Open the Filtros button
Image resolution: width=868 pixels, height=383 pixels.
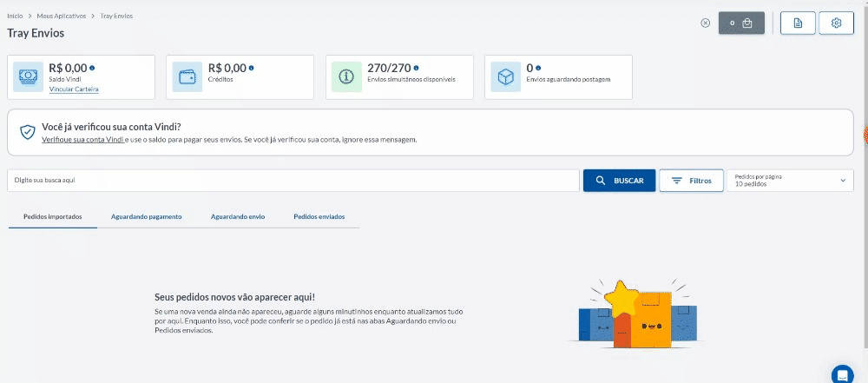click(x=692, y=181)
